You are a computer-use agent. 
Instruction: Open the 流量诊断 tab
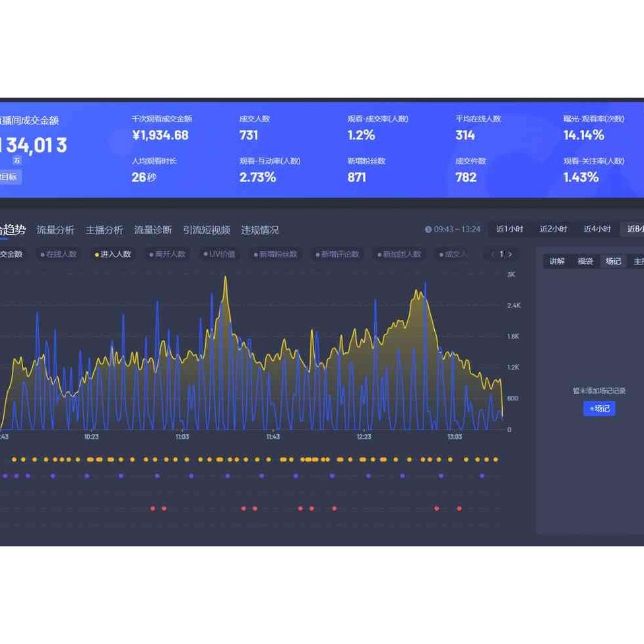click(x=153, y=230)
